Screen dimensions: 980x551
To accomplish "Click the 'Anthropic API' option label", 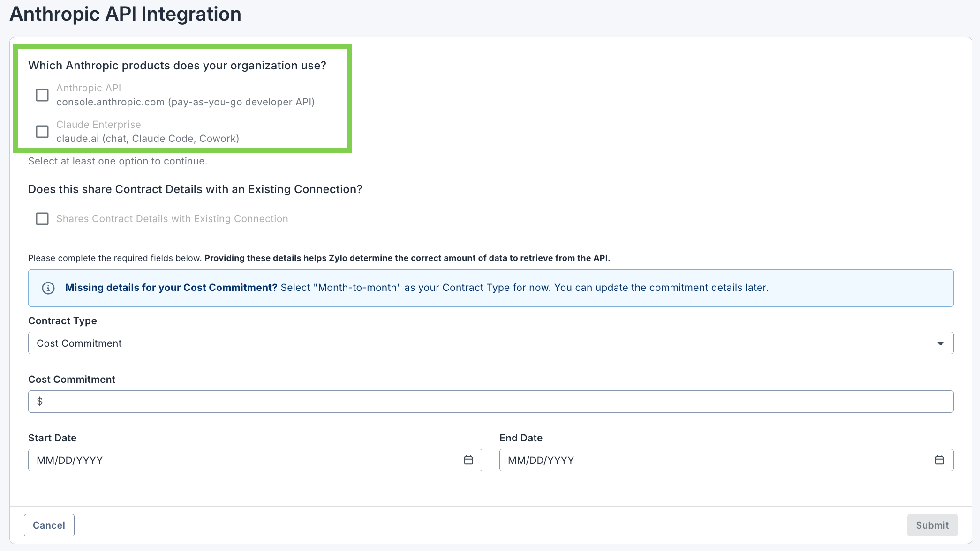I will pyautogui.click(x=89, y=88).
